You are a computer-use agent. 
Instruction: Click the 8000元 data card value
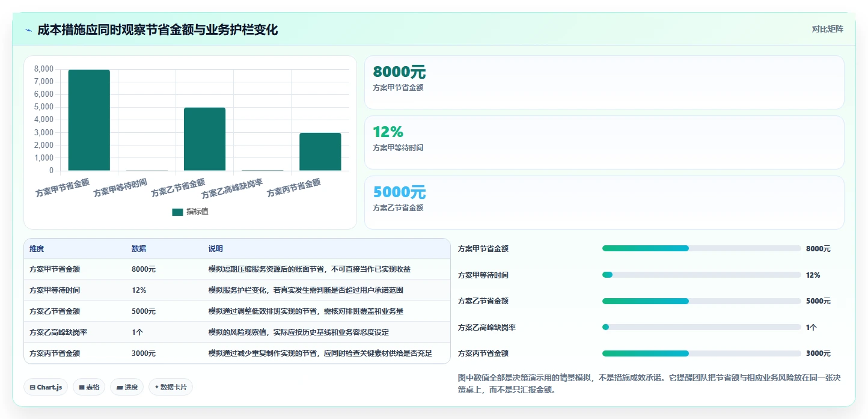tap(399, 72)
